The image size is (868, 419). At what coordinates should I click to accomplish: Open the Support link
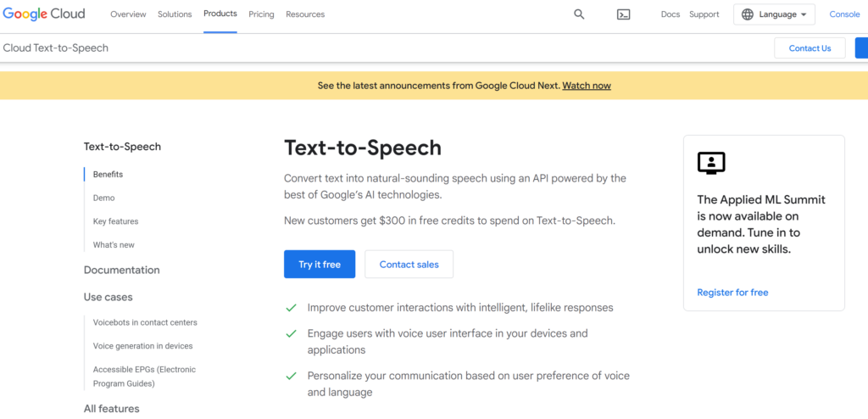[x=704, y=14]
